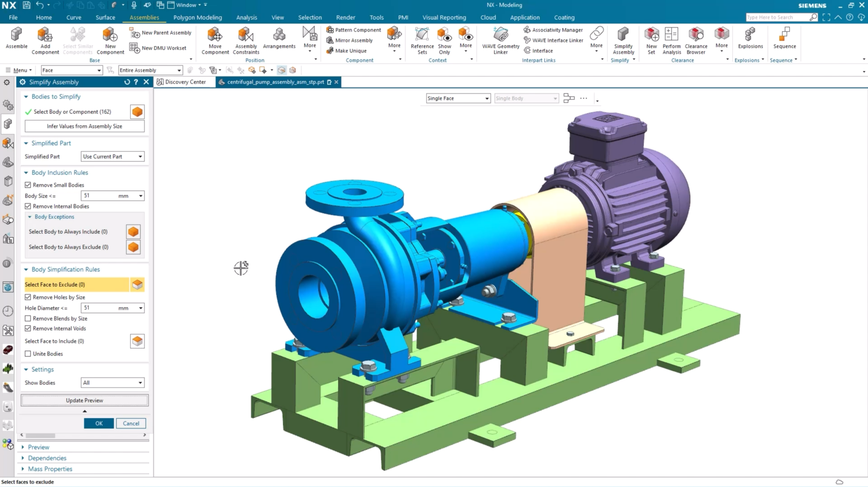
Task: Click the Assemble icon in the ribbon
Action: pyautogui.click(x=17, y=37)
